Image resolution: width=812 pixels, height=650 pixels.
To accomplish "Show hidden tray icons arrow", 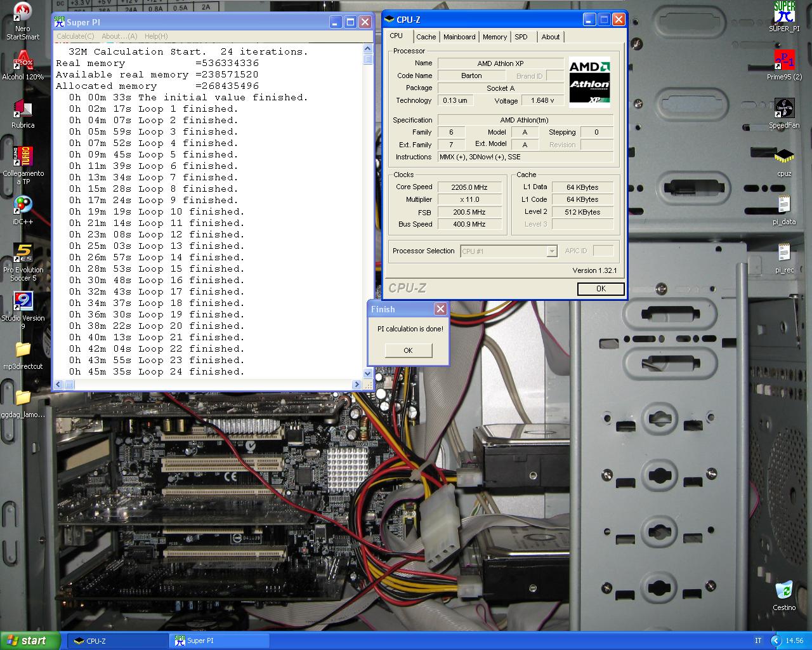I will (776, 640).
